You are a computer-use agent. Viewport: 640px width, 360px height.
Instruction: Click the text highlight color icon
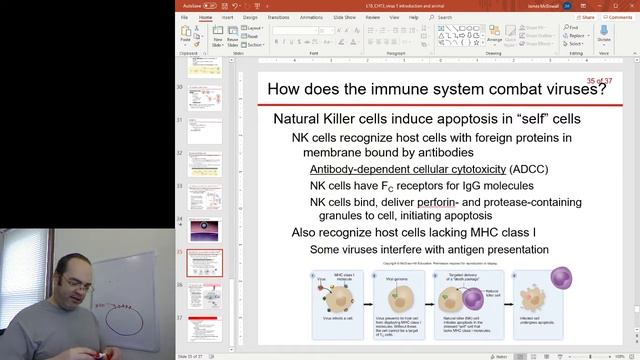pyautogui.click(x=341, y=42)
